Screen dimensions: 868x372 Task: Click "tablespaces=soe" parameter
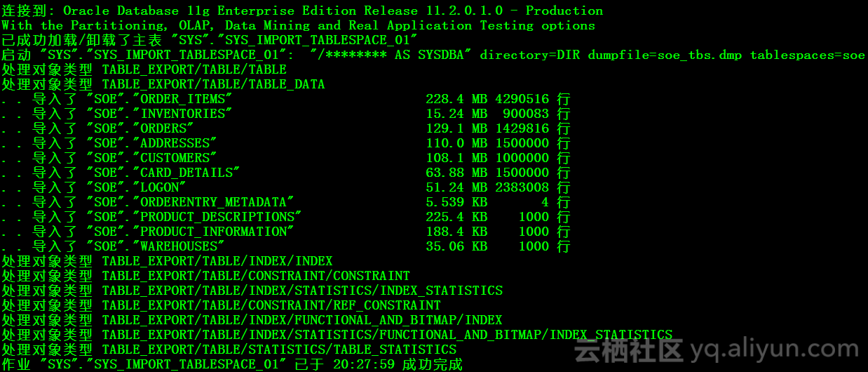click(808, 55)
